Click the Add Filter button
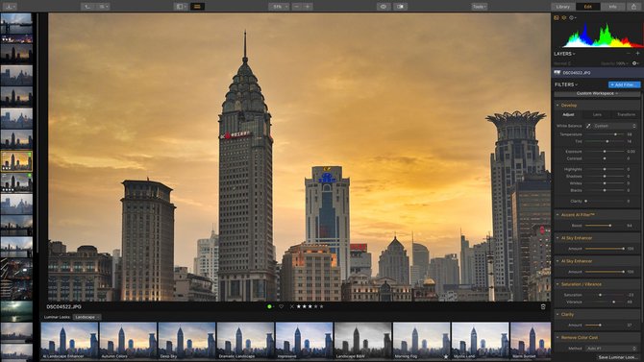The height and width of the screenshot is (362, 644). [x=624, y=84]
